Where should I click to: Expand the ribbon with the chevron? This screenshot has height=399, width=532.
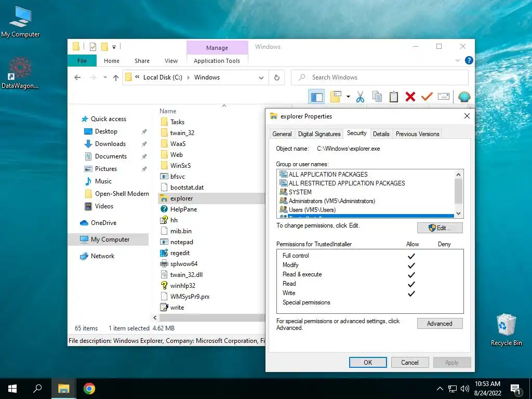click(457, 60)
